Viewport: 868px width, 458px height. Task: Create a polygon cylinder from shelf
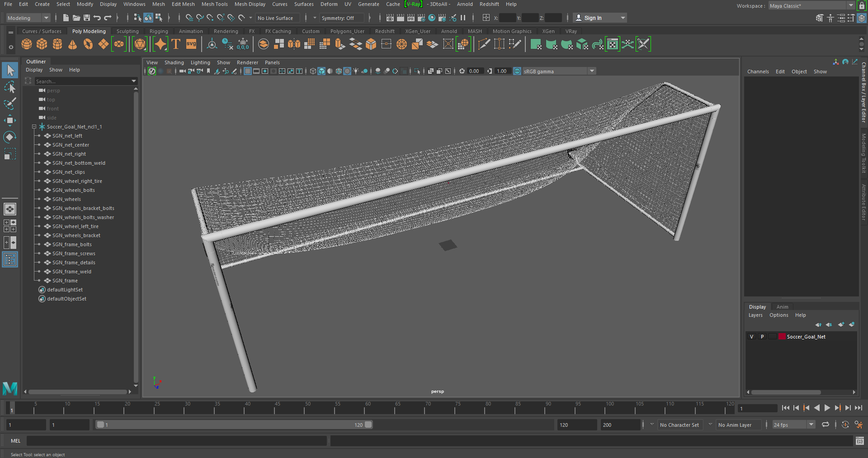pyautogui.click(x=57, y=44)
